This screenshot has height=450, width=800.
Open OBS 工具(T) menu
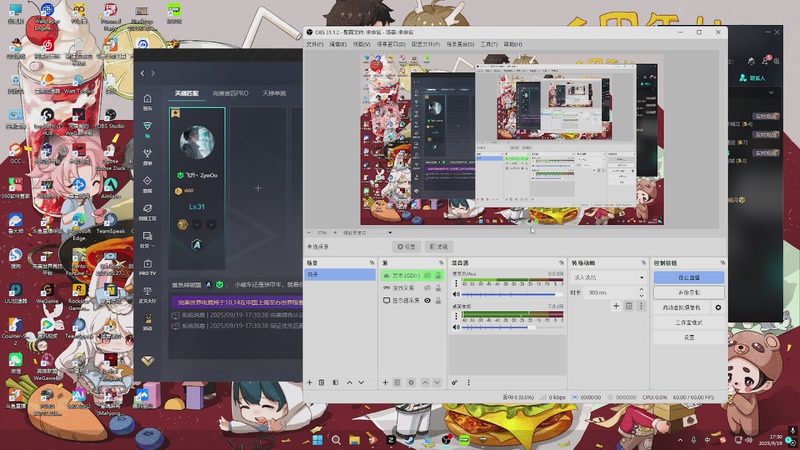pos(489,44)
